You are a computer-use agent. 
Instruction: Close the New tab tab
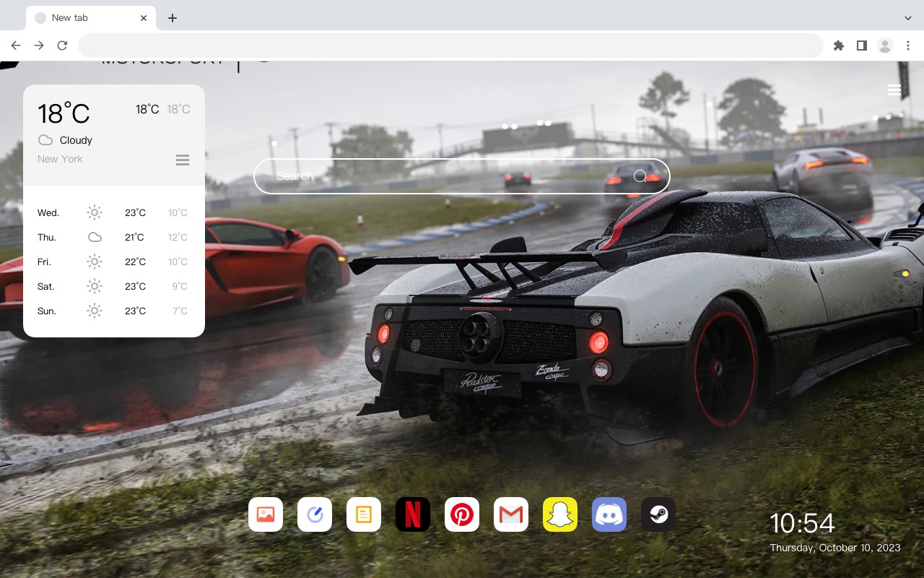(x=144, y=18)
